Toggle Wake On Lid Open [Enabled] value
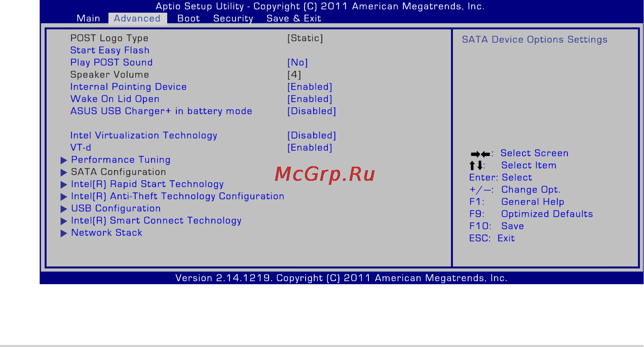 click(x=310, y=99)
